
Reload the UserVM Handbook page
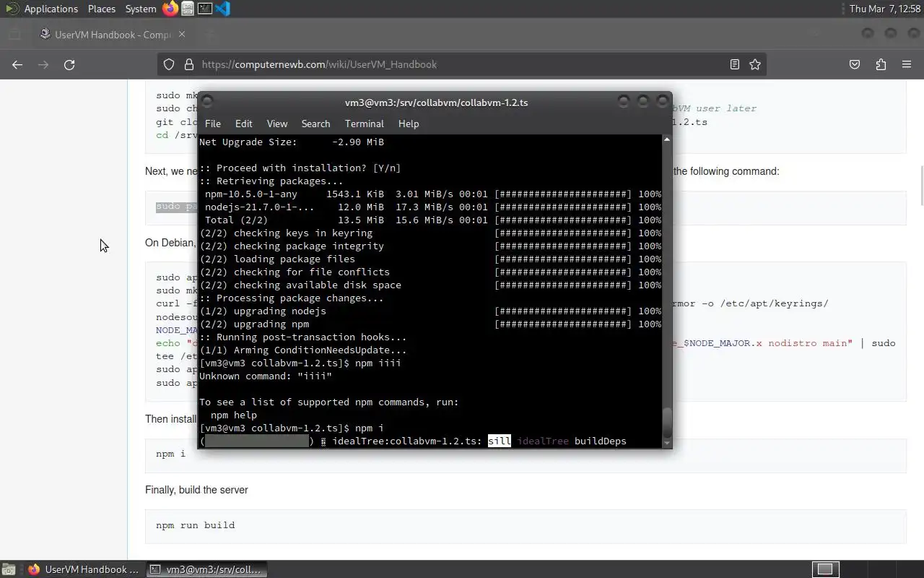point(69,64)
